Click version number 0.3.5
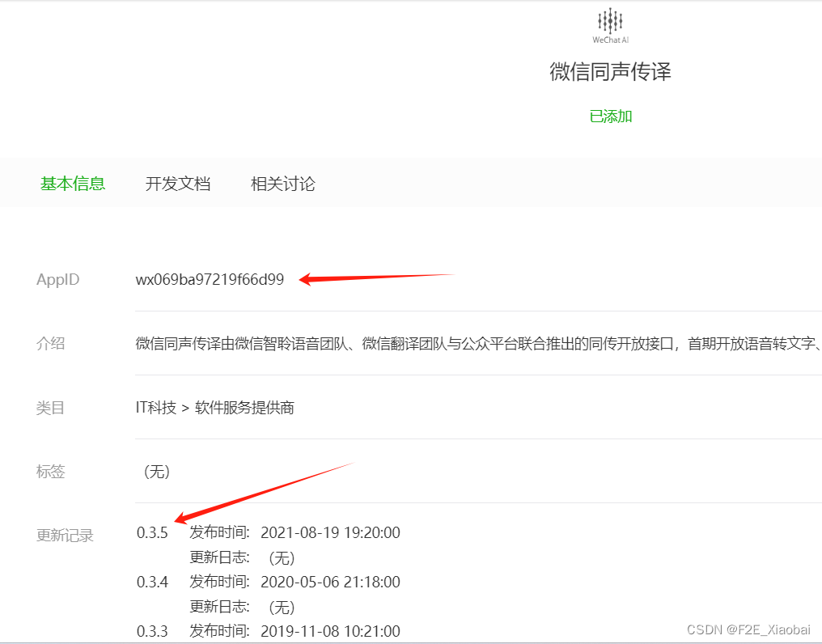 coord(152,533)
